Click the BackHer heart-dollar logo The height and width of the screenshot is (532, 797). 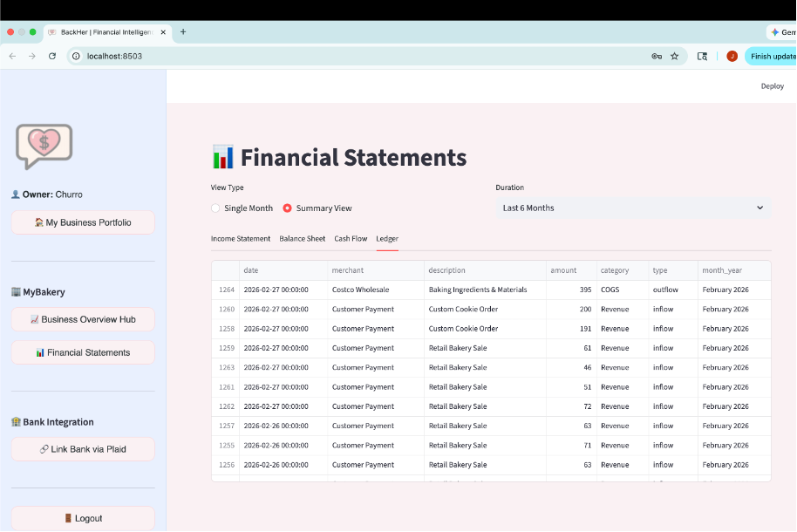tap(44, 147)
